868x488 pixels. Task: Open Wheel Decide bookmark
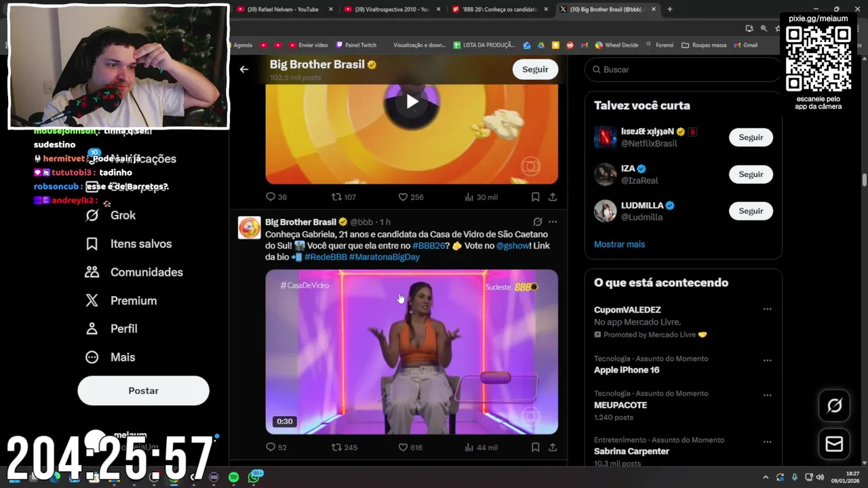pyautogui.click(x=617, y=45)
